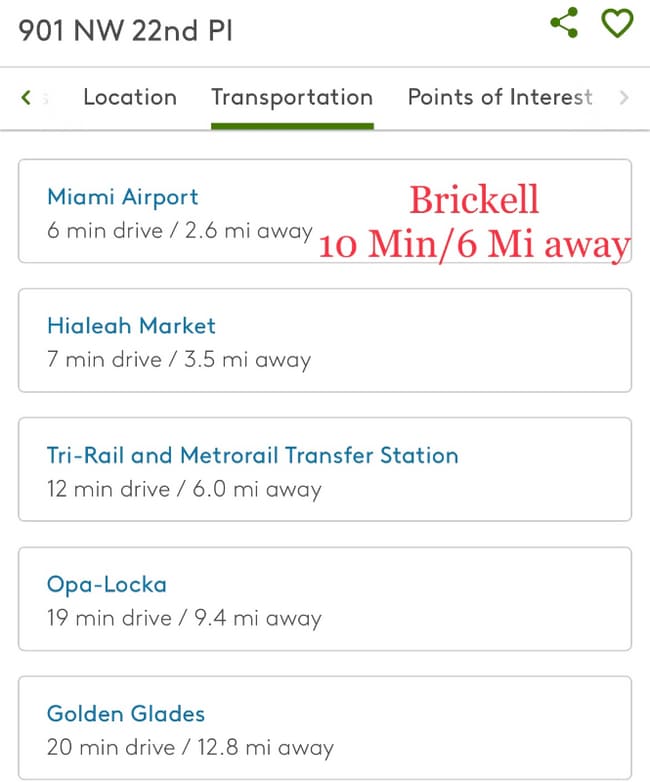
Task: Click the 901 NW 22nd Pl address heading
Action: (x=126, y=30)
